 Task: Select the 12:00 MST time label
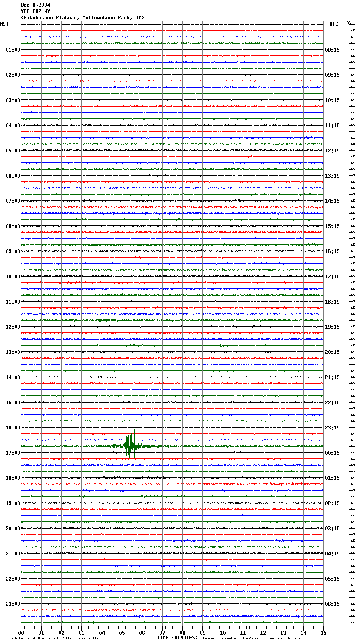point(13,327)
